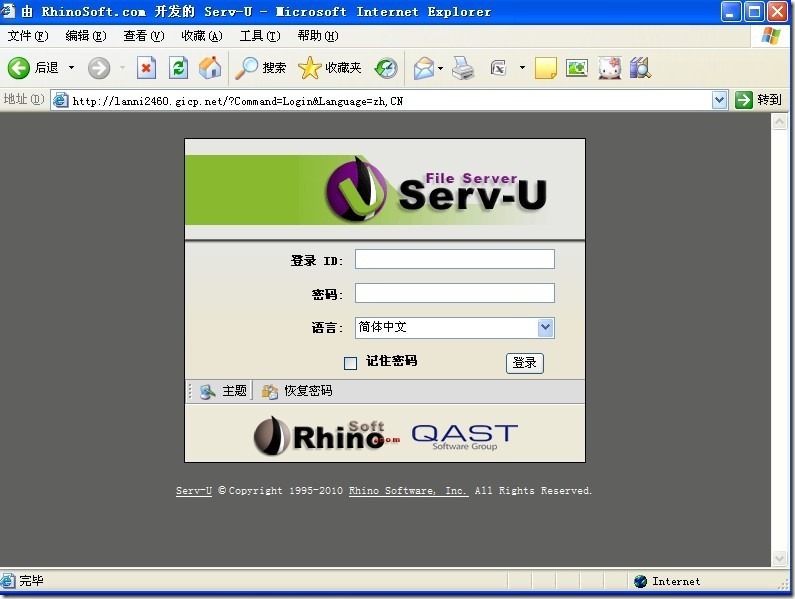Follow the Rhino Software, Inc. link
Image resolution: width=795 pixels, height=599 pixels.
408,491
